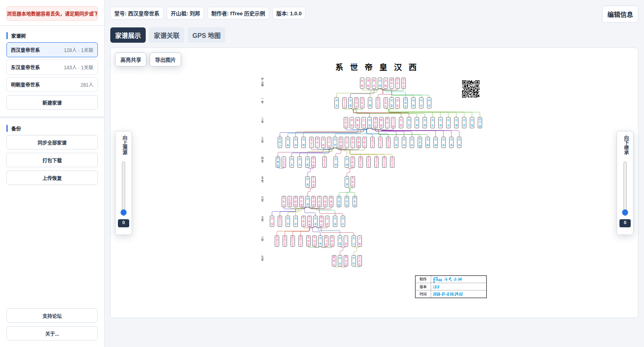Click the 家谱树 section heading
The image size is (644, 347).
(x=19, y=36)
